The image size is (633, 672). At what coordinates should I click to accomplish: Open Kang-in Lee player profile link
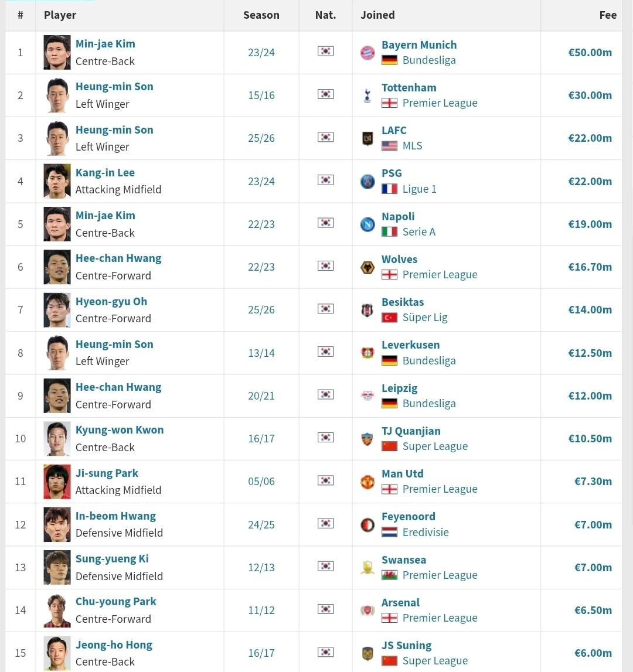coord(105,173)
